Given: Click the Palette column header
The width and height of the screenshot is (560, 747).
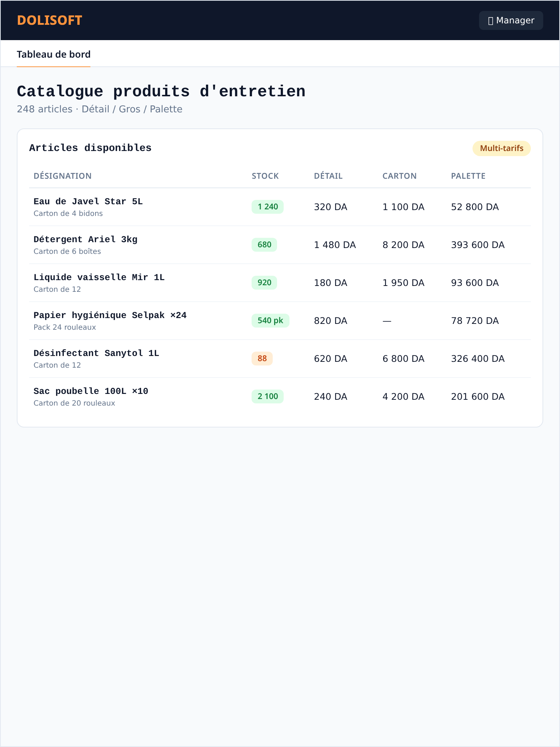Looking at the screenshot, I should 468,176.
